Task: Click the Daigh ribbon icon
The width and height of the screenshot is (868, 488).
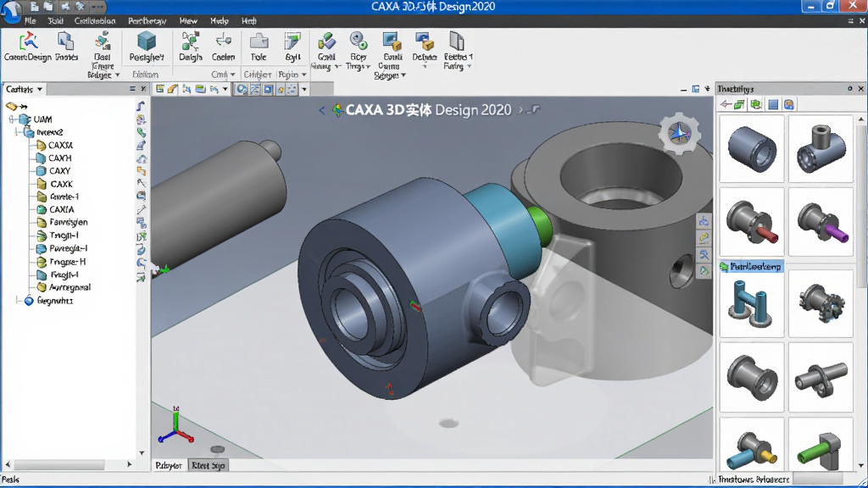Action: click(x=191, y=42)
